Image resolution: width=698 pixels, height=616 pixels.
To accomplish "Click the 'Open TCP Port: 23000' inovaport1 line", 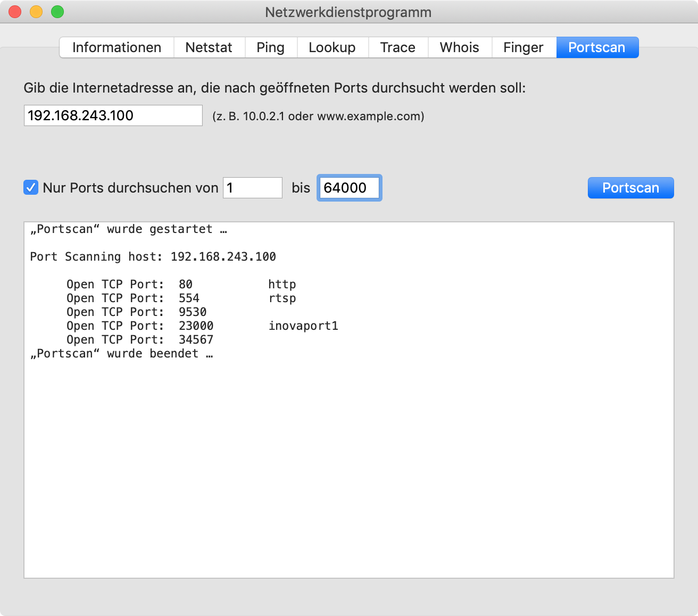I will (202, 326).
